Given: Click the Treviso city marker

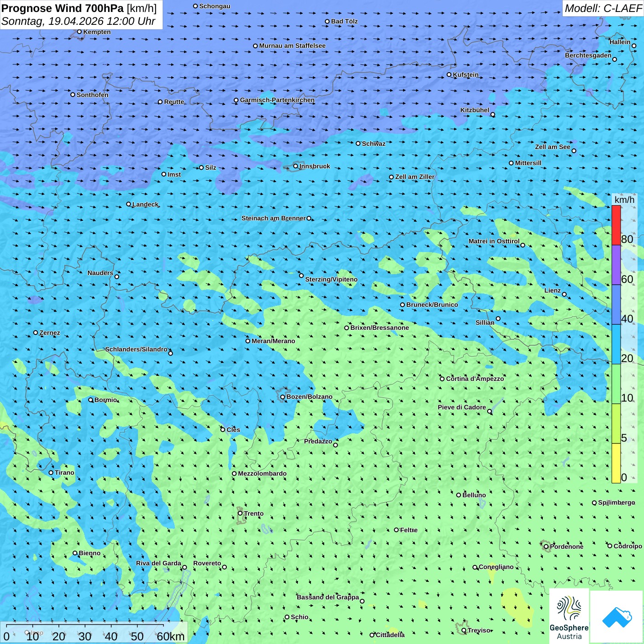Looking at the screenshot, I should (464, 630).
